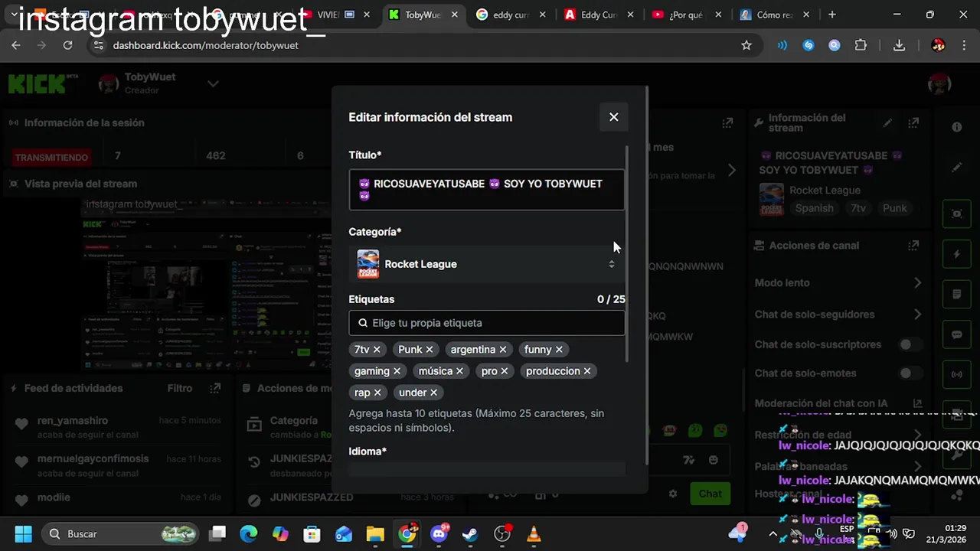The height and width of the screenshot is (551, 980).
Task: Open the Kick logo home link
Action: tap(43, 83)
